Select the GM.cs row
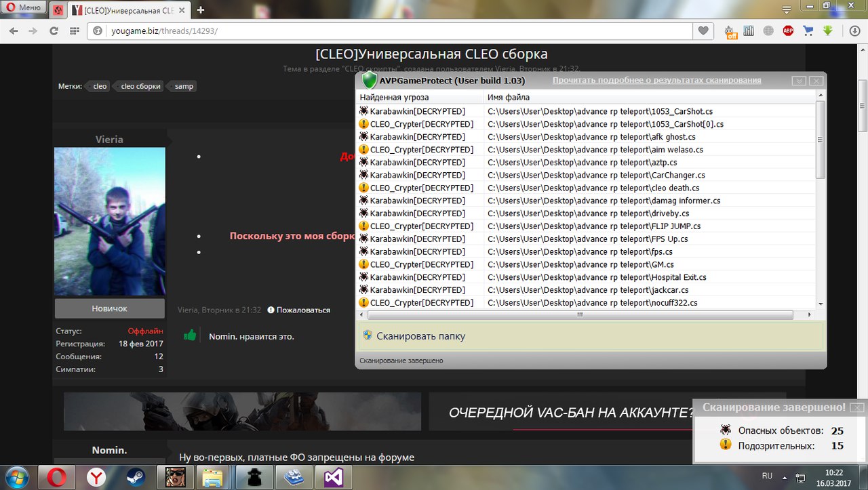Screen dimensions: 868x490 click(587, 264)
